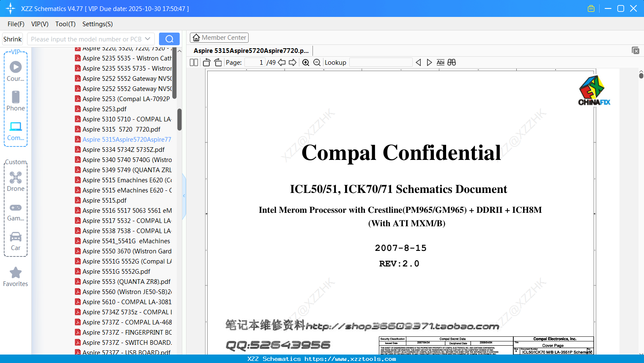Open Aspire 5737Z - FINGERPRINT file

tap(123, 333)
